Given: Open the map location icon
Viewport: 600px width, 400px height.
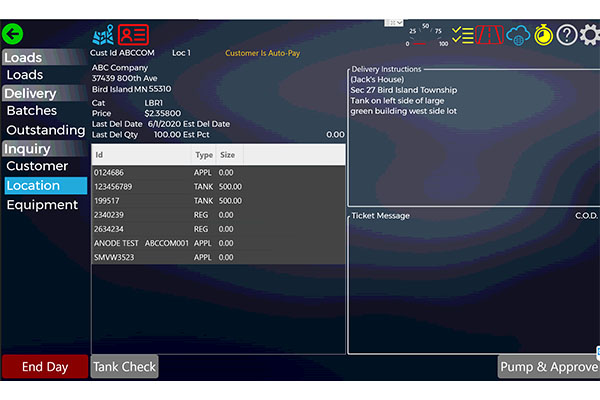Looking at the screenshot, I should pos(103,36).
